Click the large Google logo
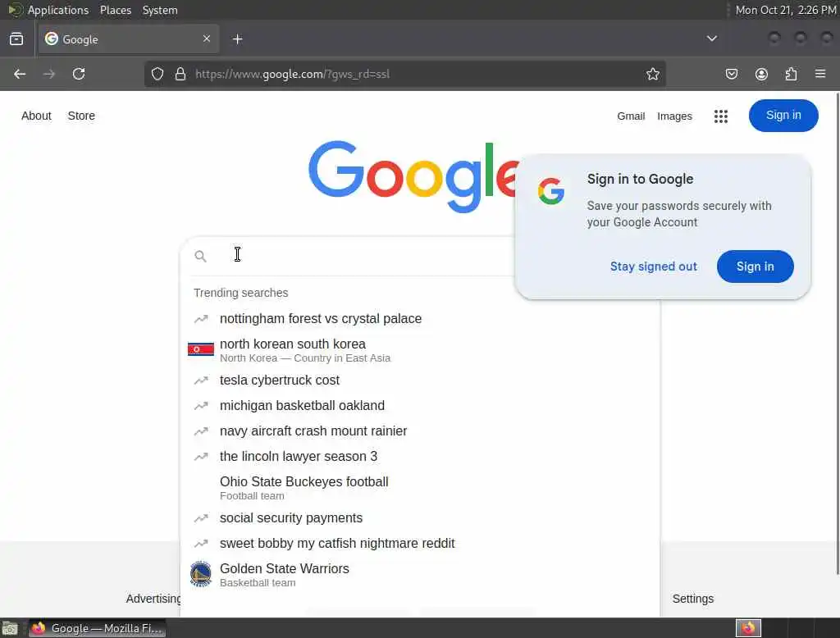Image resolution: width=840 pixels, height=638 pixels. (413, 177)
